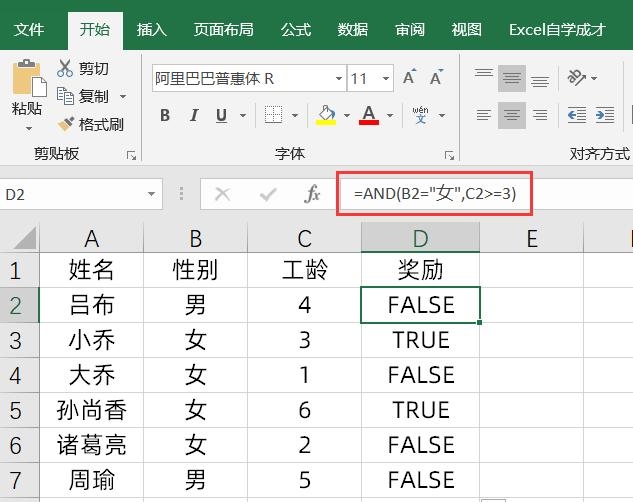Expand the font name dropdown arrow
The image size is (633, 502).
click(x=339, y=78)
